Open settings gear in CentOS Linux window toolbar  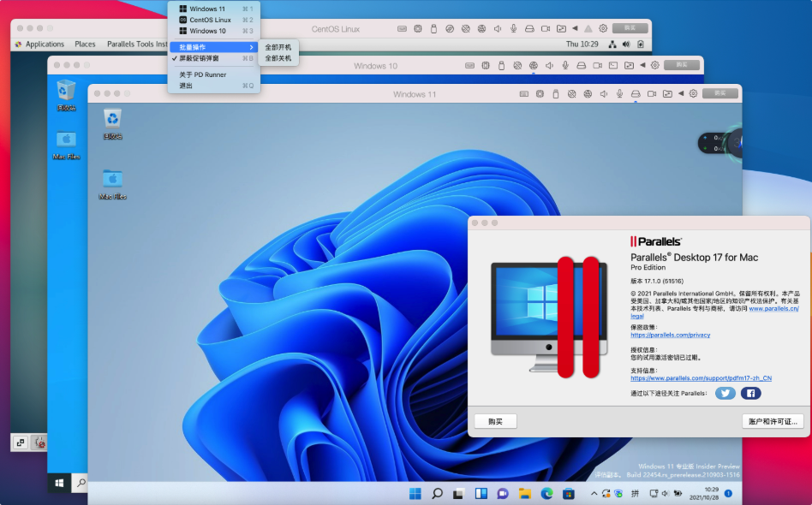click(603, 28)
